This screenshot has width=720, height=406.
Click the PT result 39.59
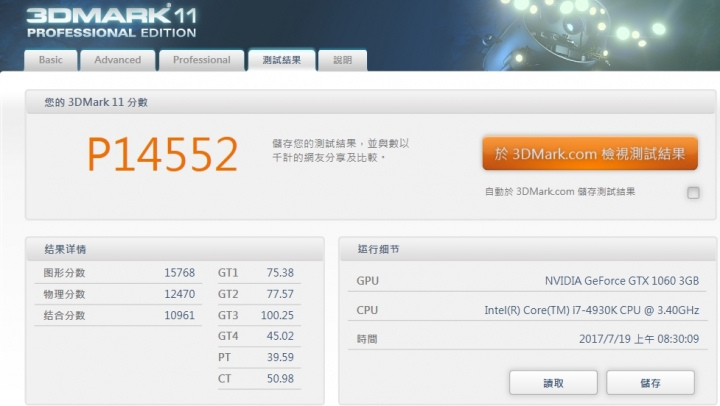pyautogui.click(x=280, y=357)
